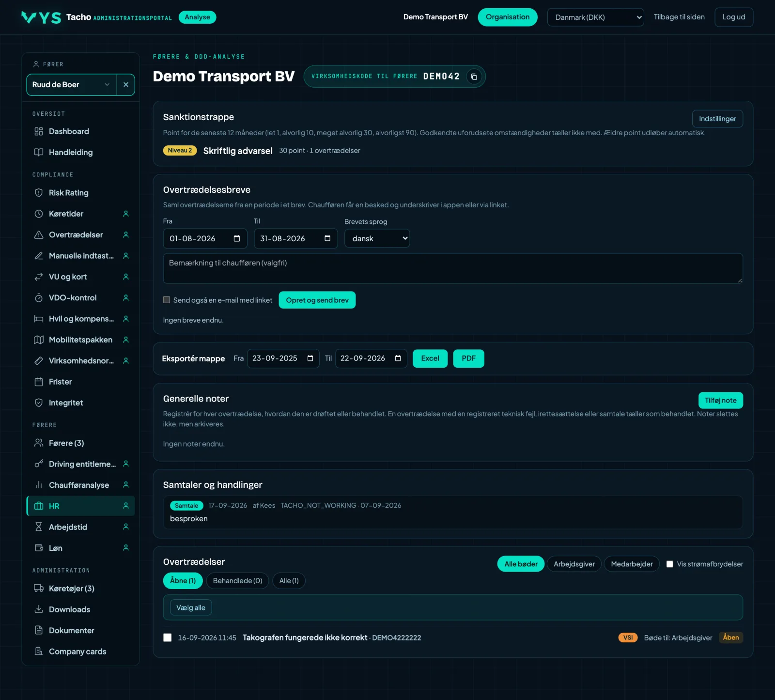
Task: Click 'Opret og send brev' button
Action: point(317,300)
